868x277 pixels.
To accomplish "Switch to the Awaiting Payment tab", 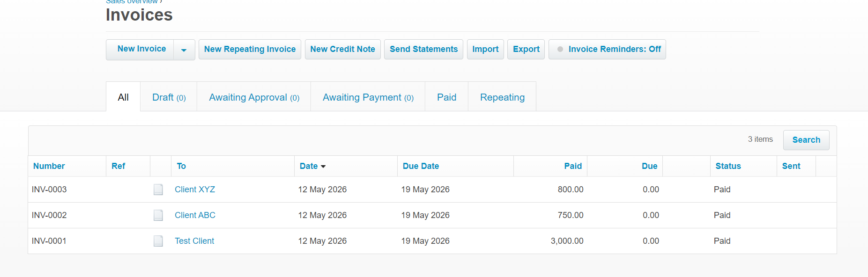I will (368, 97).
